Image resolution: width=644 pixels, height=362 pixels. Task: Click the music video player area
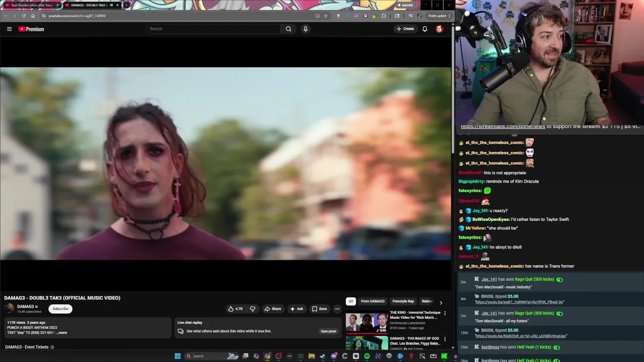(x=225, y=163)
